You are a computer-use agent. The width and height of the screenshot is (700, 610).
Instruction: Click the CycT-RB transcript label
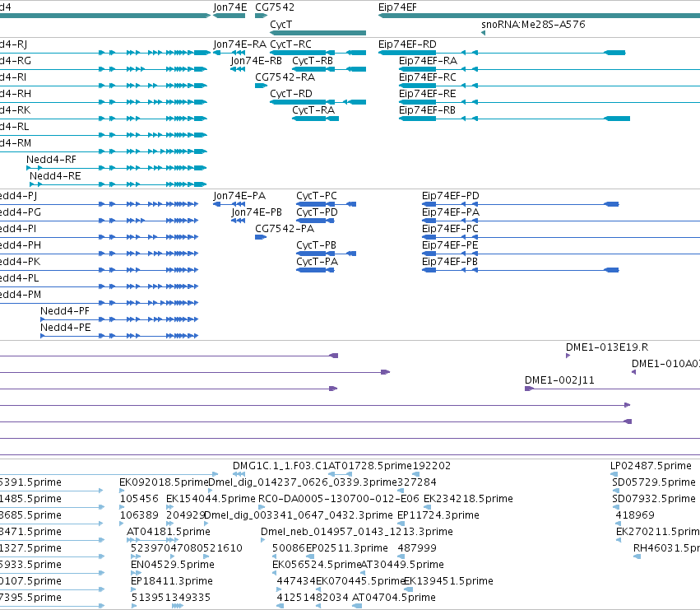coord(313,61)
